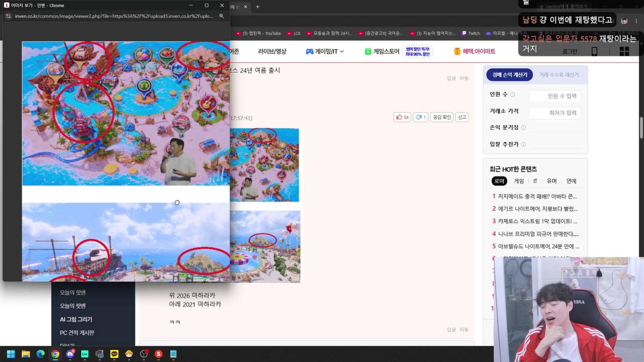Screen dimensions: 644x362
Task: Open the green Live app taskbar icon
Action: point(85,354)
